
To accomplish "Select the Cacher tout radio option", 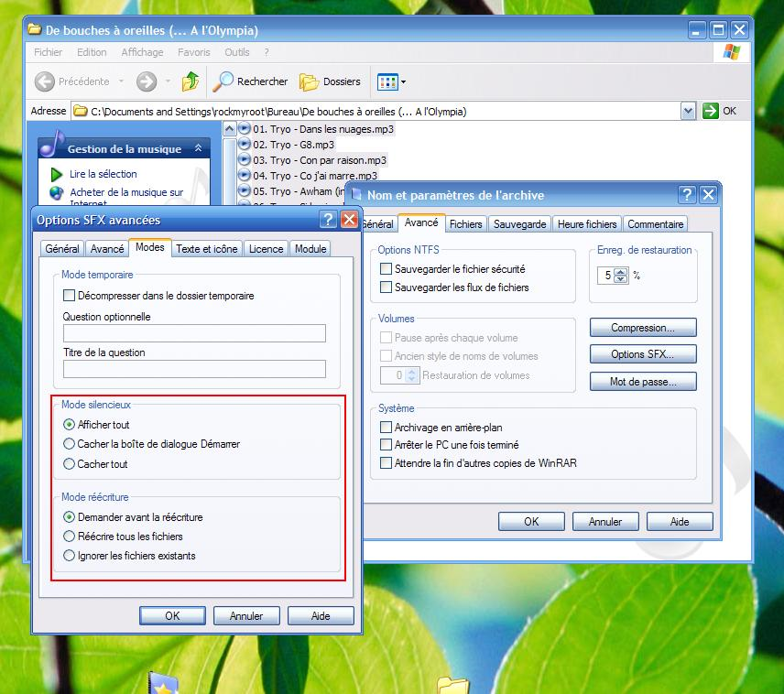I will (x=70, y=464).
